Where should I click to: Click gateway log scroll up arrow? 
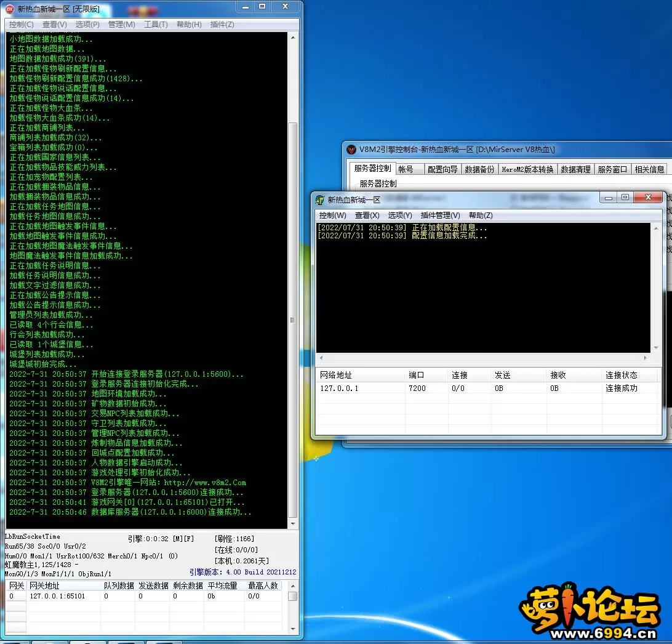[x=656, y=228]
